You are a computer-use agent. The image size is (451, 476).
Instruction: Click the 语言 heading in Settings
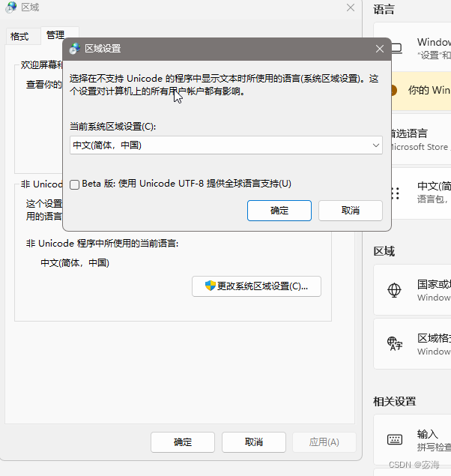pyautogui.click(x=384, y=10)
